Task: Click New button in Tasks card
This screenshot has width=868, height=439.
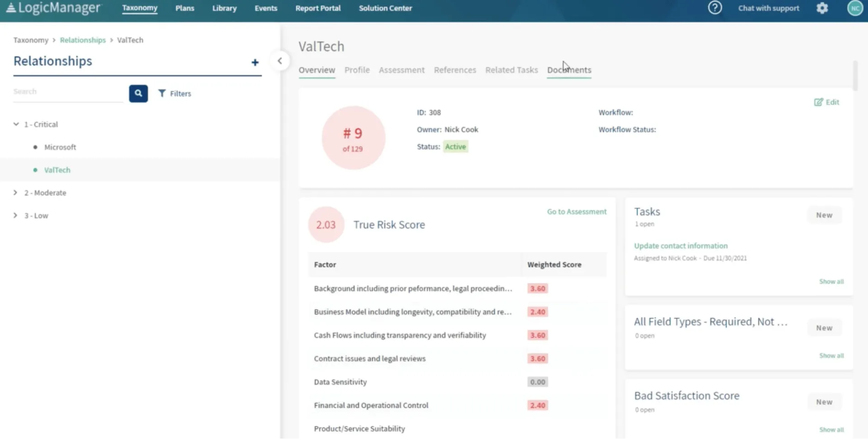Action: [x=824, y=215]
